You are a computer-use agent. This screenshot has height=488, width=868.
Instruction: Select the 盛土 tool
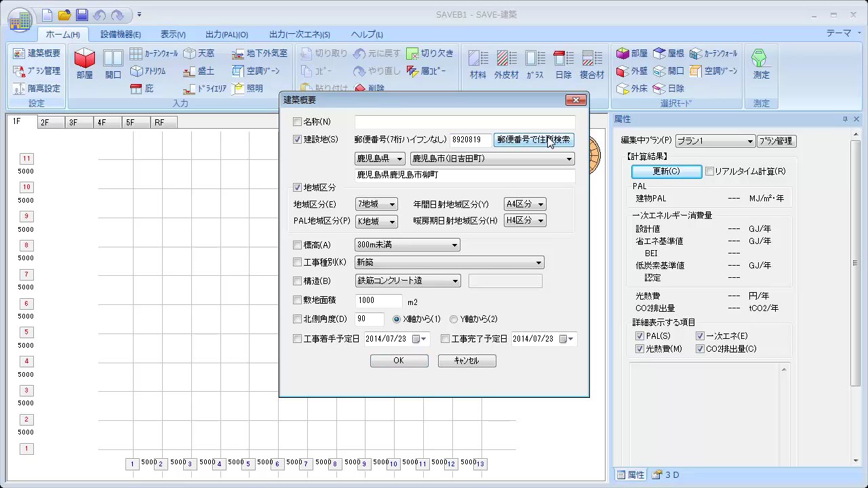tap(199, 70)
